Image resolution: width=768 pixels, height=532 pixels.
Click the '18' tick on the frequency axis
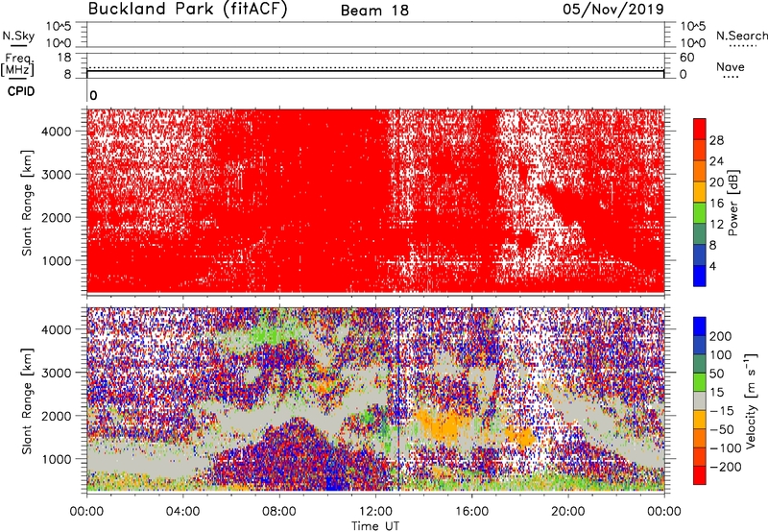(x=64, y=58)
